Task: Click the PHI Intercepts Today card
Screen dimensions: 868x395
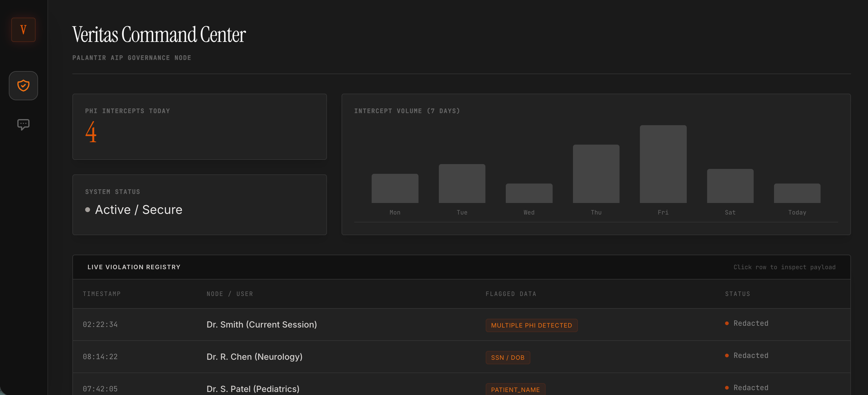Action: [200, 127]
